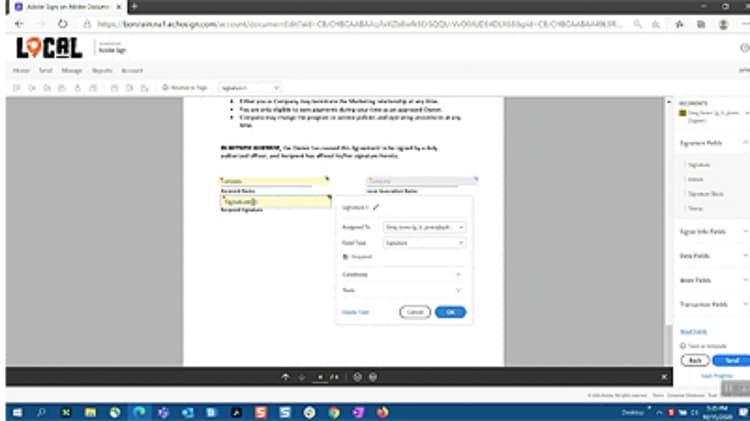750x421 pixels.
Task: Go back using the browser back arrow
Action: click(x=19, y=24)
